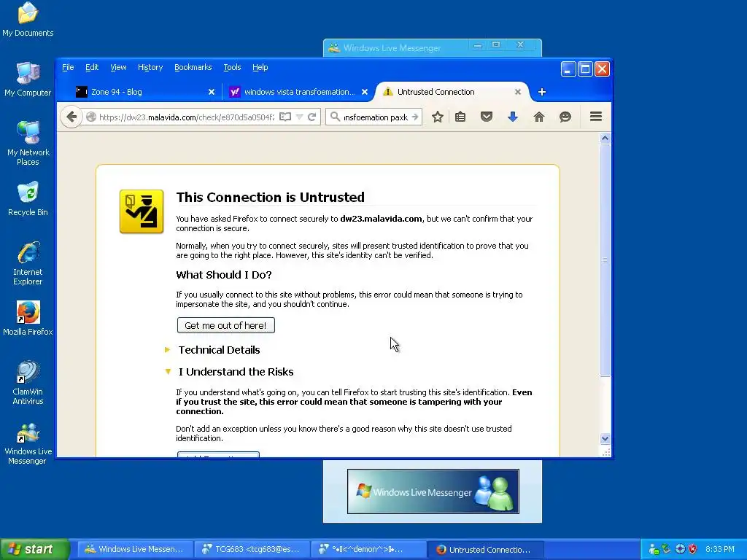
Task: Open the Bookmarks menu
Action: 193,67
